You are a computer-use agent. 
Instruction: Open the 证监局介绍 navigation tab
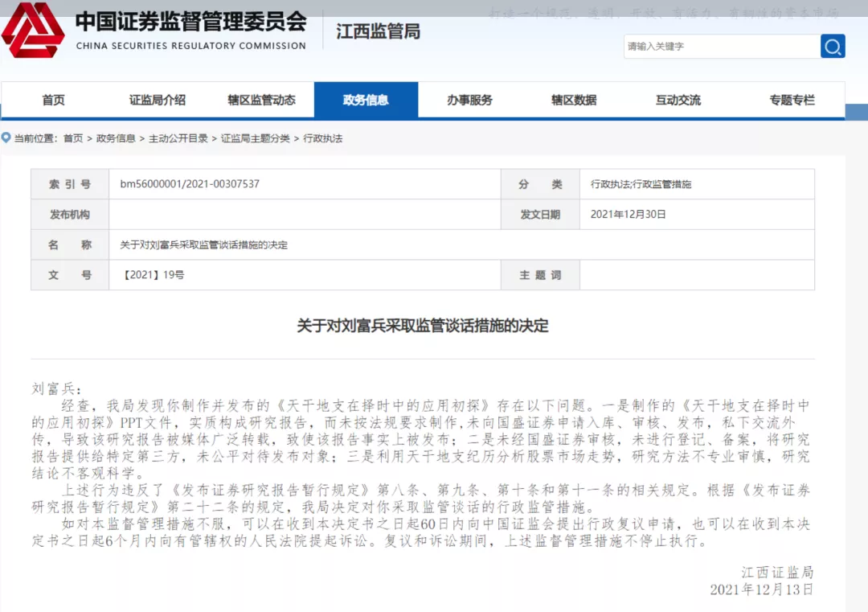coord(158,101)
